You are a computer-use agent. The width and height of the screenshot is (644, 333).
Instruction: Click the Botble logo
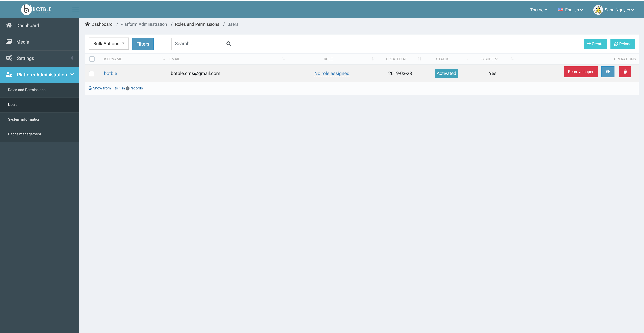[x=36, y=10]
